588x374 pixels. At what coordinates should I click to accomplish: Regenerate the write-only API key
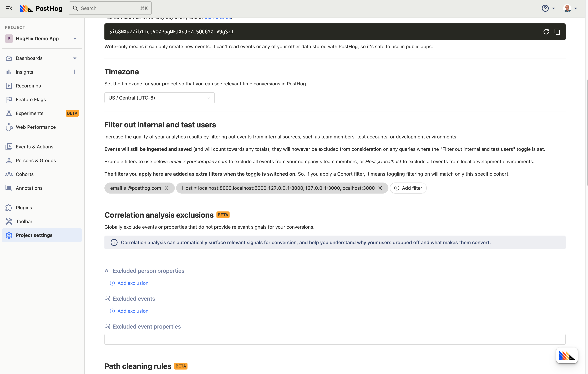pyautogui.click(x=546, y=32)
